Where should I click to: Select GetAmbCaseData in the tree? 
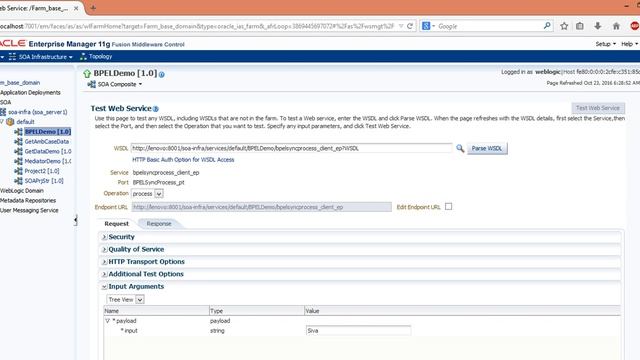(47, 141)
